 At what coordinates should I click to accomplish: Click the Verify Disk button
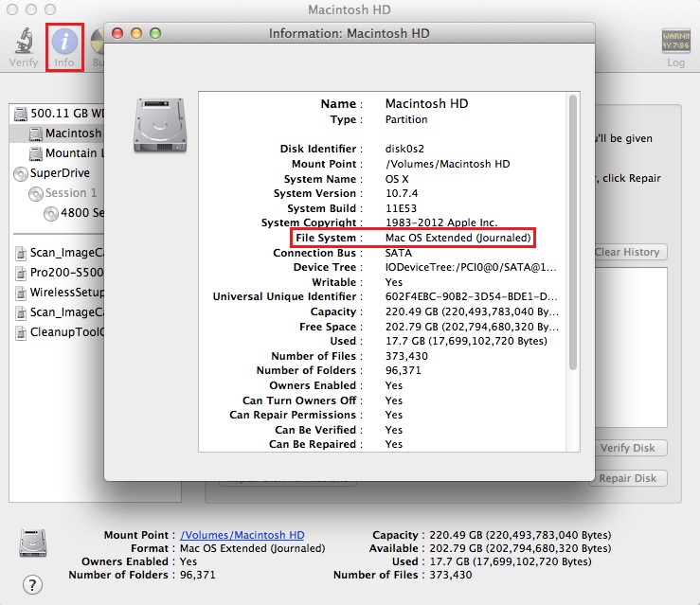631,448
